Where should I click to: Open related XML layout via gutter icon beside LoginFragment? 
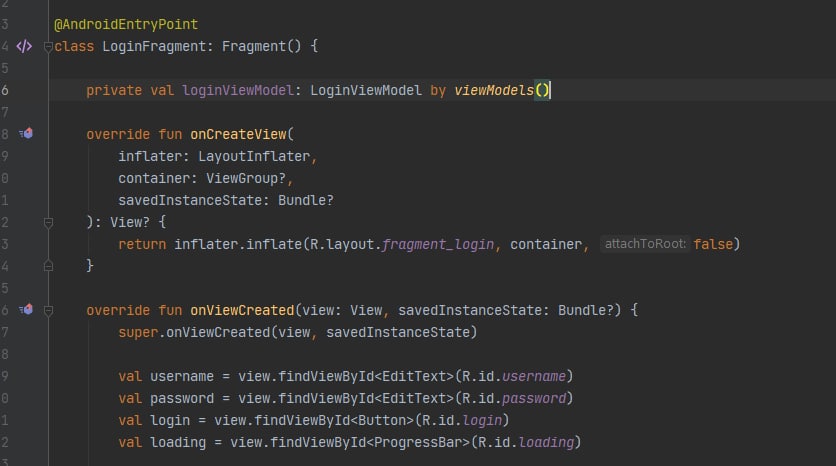24,46
